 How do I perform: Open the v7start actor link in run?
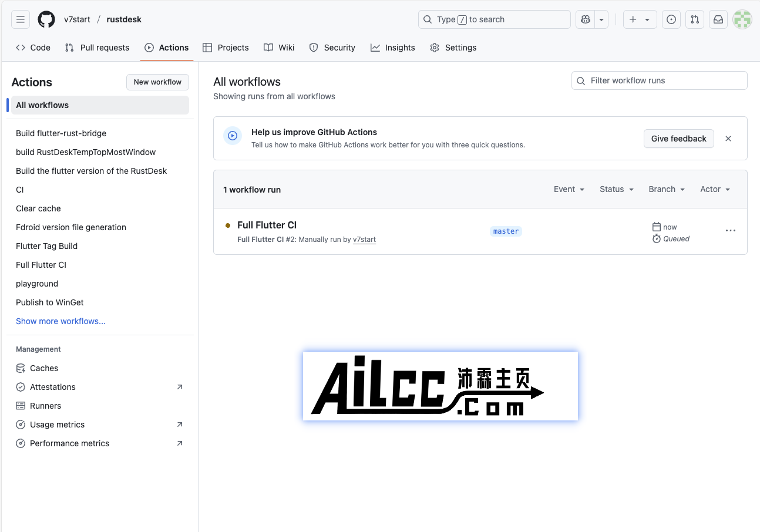tap(364, 240)
